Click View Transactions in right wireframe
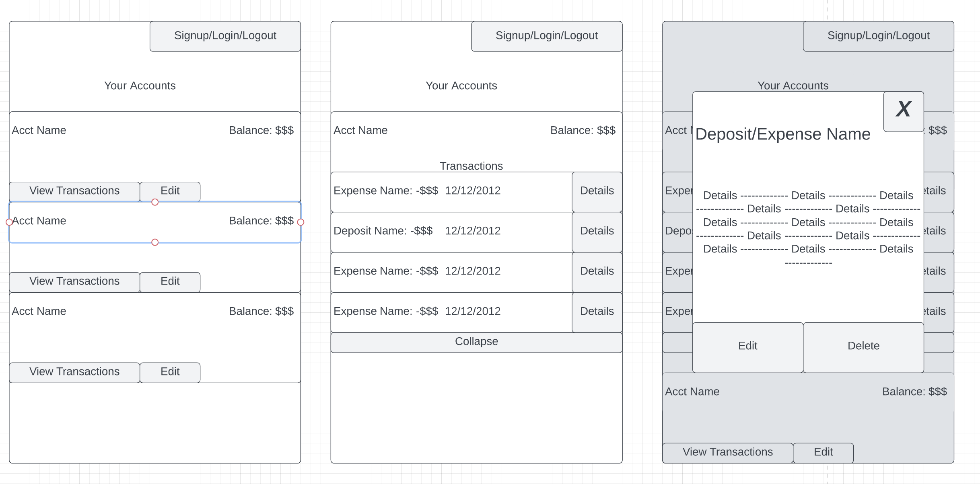This screenshot has height=484, width=980. click(727, 453)
